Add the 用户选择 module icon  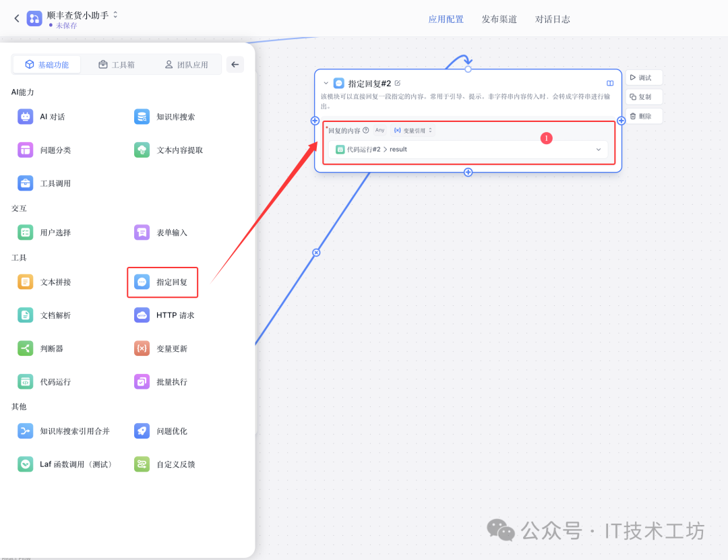pos(25,232)
